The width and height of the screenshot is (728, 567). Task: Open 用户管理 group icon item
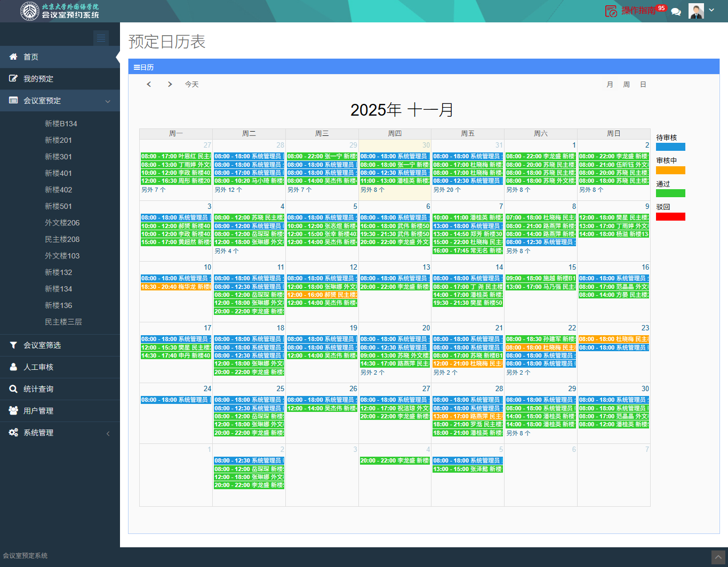point(13,411)
